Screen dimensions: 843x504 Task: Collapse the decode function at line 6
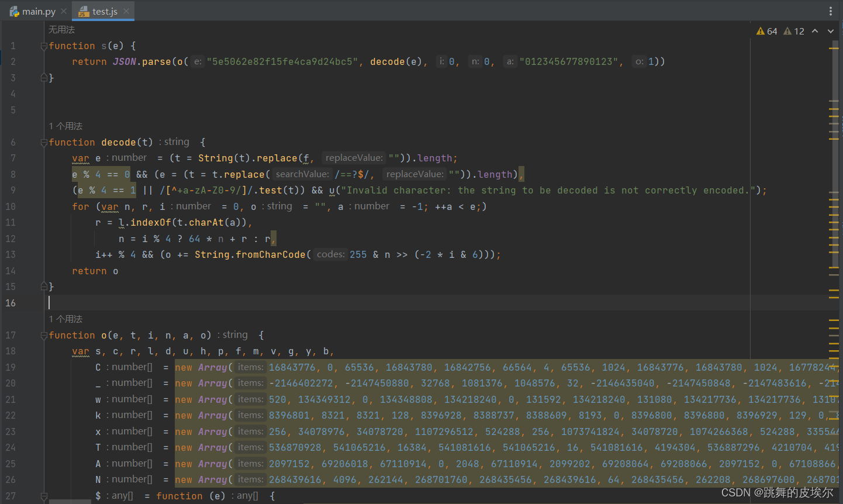(44, 142)
